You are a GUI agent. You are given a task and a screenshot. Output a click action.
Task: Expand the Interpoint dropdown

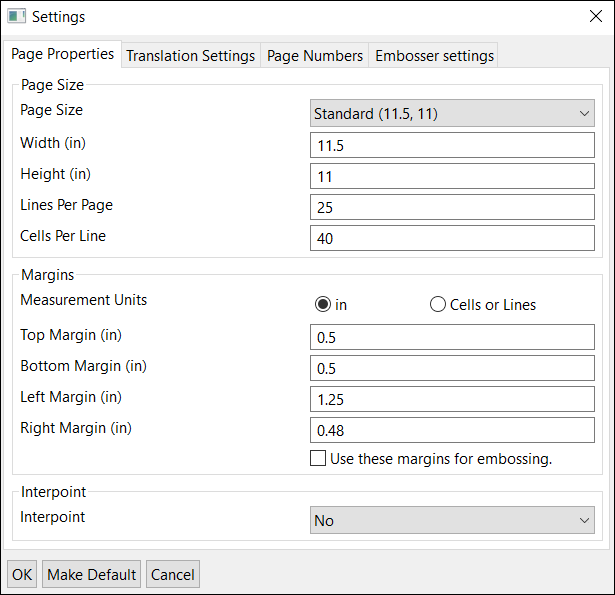[x=452, y=520]
